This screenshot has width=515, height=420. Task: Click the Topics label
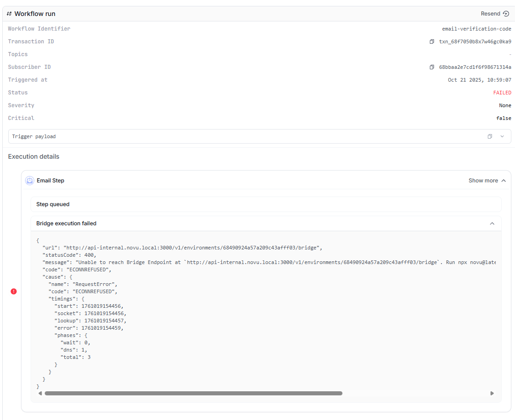coord(18,54)
